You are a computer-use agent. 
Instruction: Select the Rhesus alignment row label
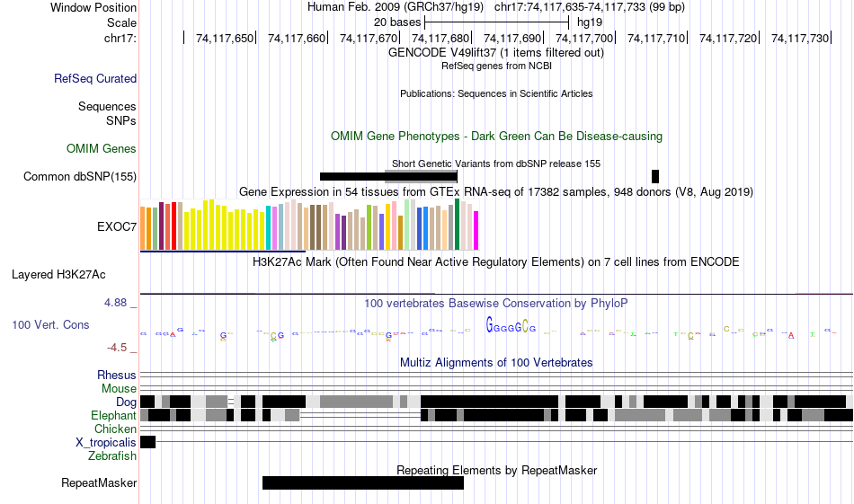point(117,375)
